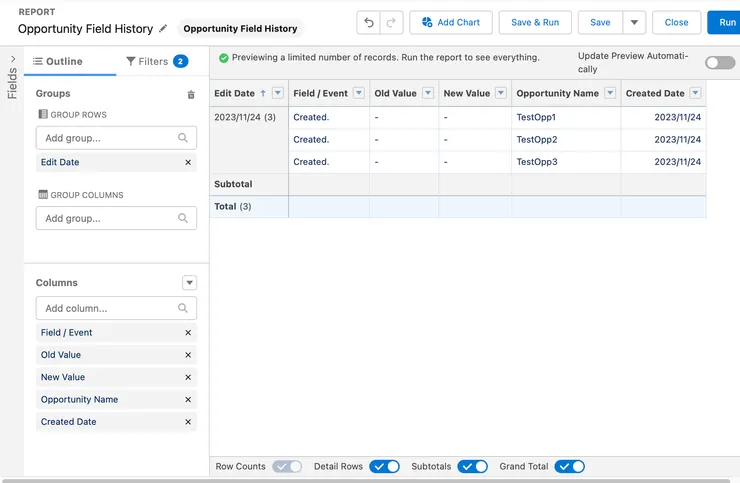Select the Edit Date group pill

(x=116, y=162)
